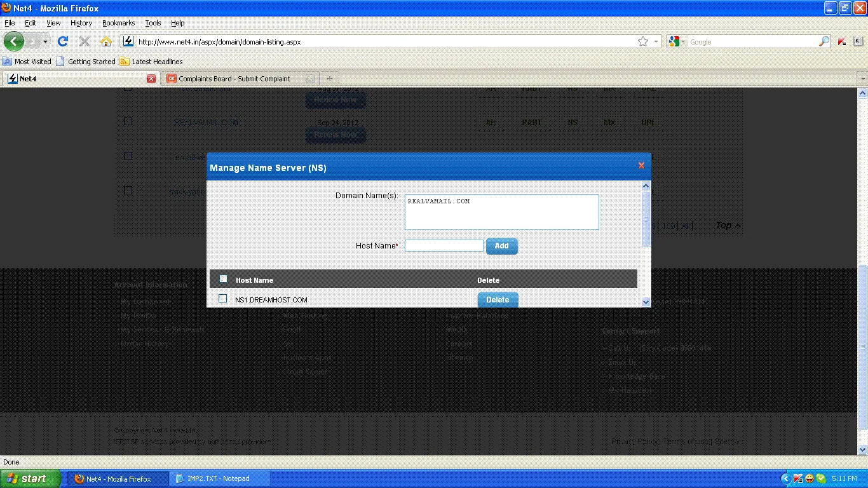Click the NS1.DREAMHOST.COM host name text
Image resolution: width=868 pixels, height=488 pixels.
point(271,300)
